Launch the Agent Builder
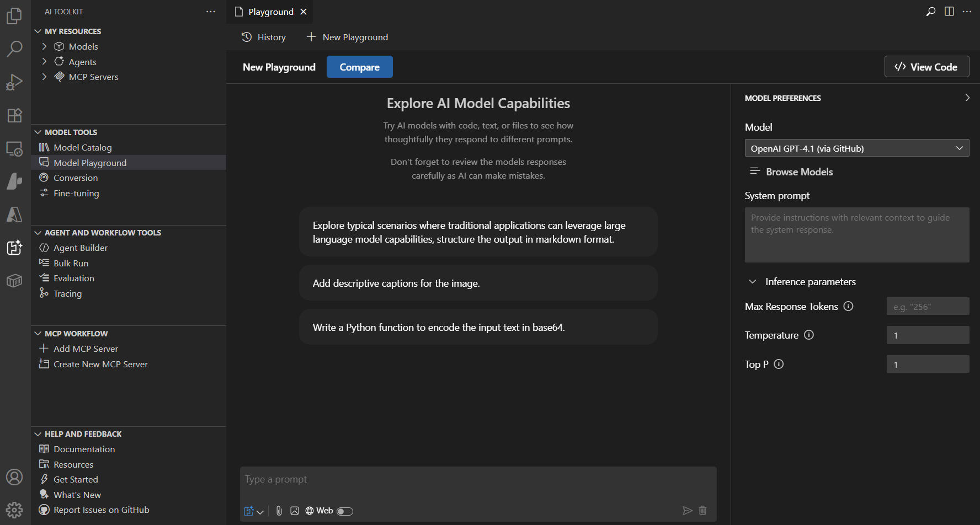Image resolution: width=980 pixels, height=525 pixels. coord(80,248)
